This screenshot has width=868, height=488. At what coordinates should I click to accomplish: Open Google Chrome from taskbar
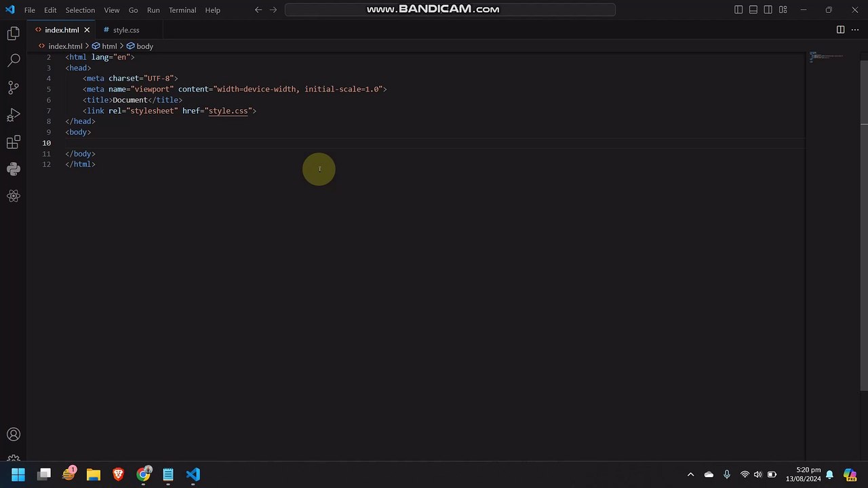[x=143, y=474]
